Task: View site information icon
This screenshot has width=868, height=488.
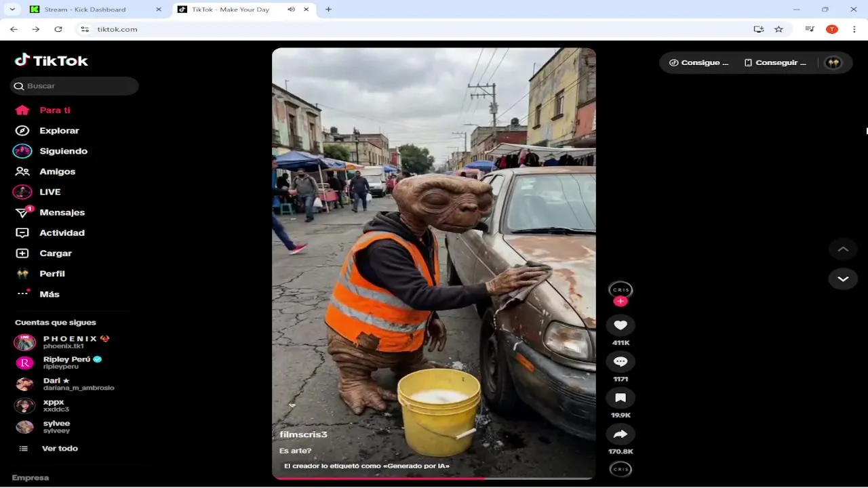Action: (x=85, y=29)
